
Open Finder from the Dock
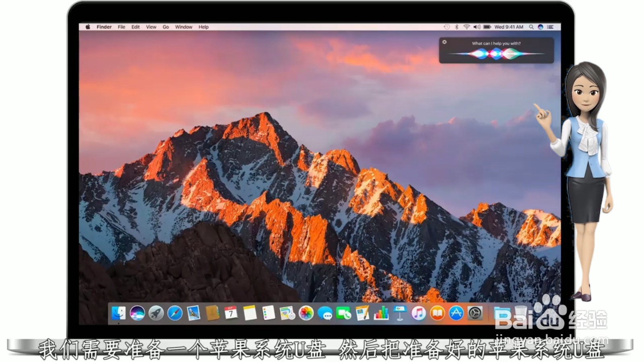click(x=118, y=313)
